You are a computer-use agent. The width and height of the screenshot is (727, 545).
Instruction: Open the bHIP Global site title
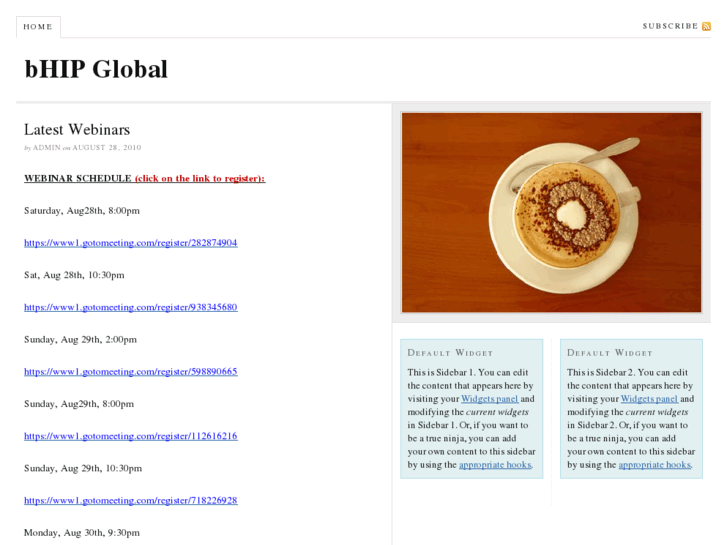click(96, 69)
